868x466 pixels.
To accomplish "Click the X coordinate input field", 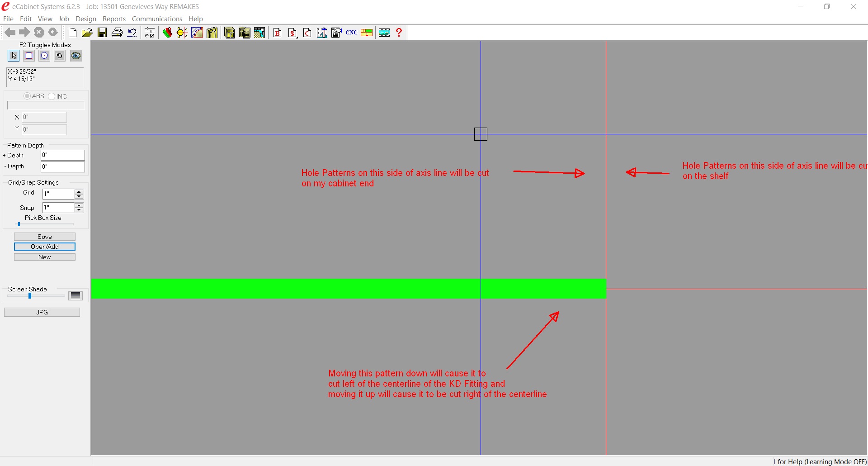I will [44, 117].
